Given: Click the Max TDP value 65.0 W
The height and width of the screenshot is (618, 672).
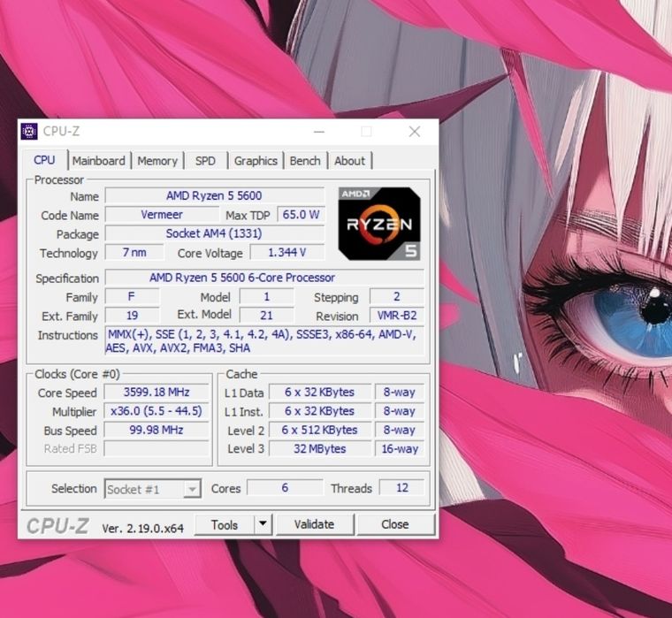Looking at the screenshot, I should (x=301, y=215).
